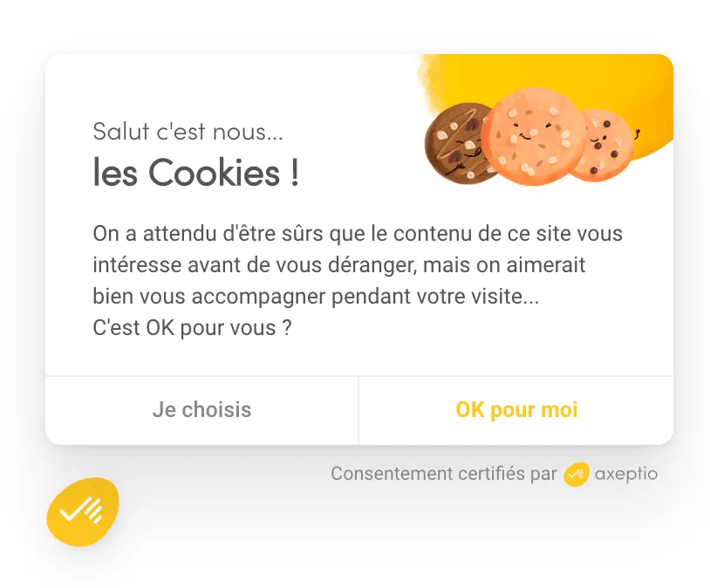Select the large smiling orange cookie
The height and width of the screenshot is (588, 710).
[532, 137]
